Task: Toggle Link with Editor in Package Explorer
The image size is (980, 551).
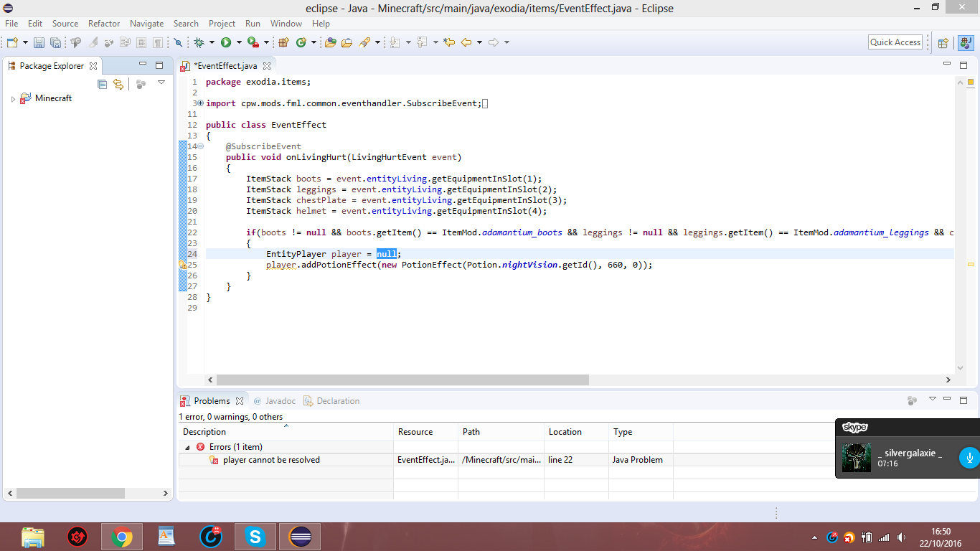Action: 118,84
